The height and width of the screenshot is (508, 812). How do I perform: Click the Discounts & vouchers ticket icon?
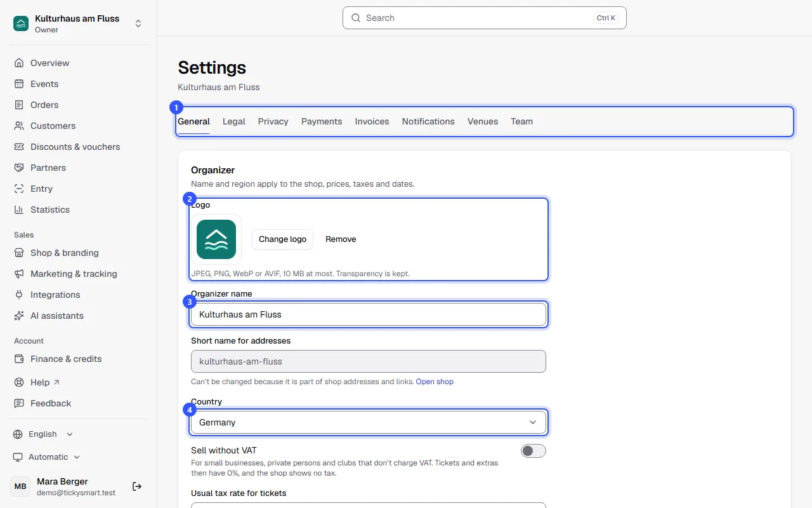(19, 147)
